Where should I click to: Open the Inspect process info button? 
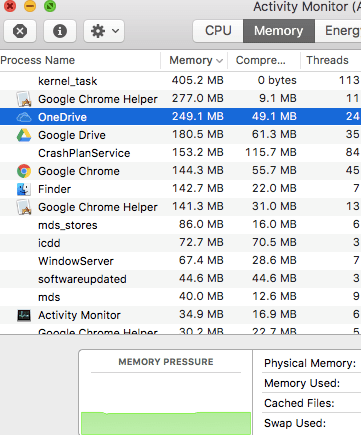(x=60, y=31)
